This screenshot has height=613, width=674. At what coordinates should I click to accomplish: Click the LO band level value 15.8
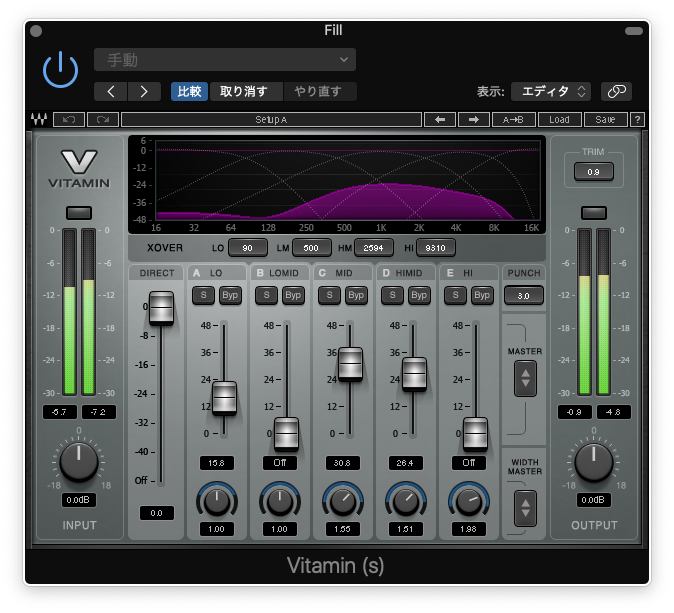217,463
